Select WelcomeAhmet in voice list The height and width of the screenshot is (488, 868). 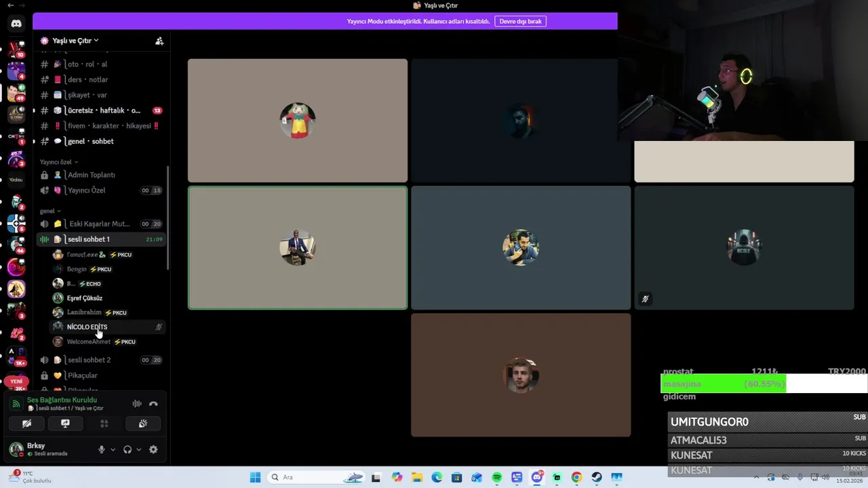pyautogui.click(x=107, y=342)
